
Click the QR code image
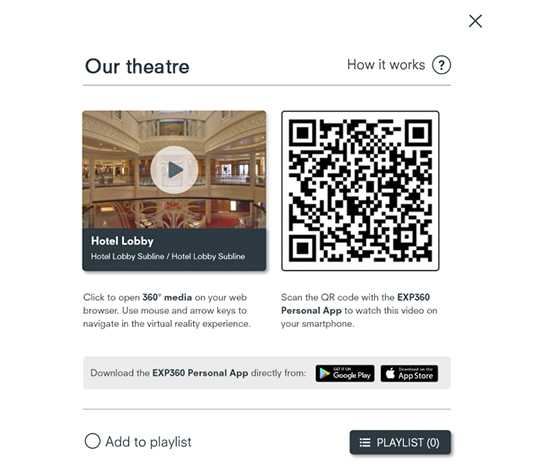coord(360,191)
